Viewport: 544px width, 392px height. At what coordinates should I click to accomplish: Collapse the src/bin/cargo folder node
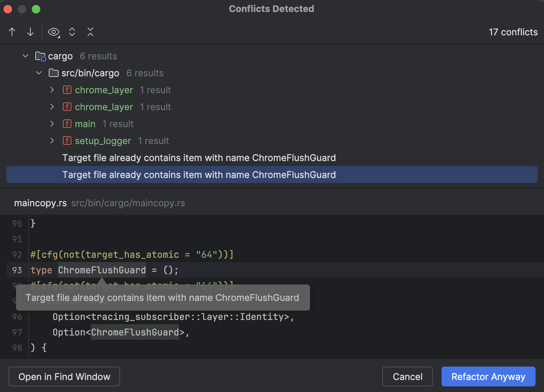(39, 73)
